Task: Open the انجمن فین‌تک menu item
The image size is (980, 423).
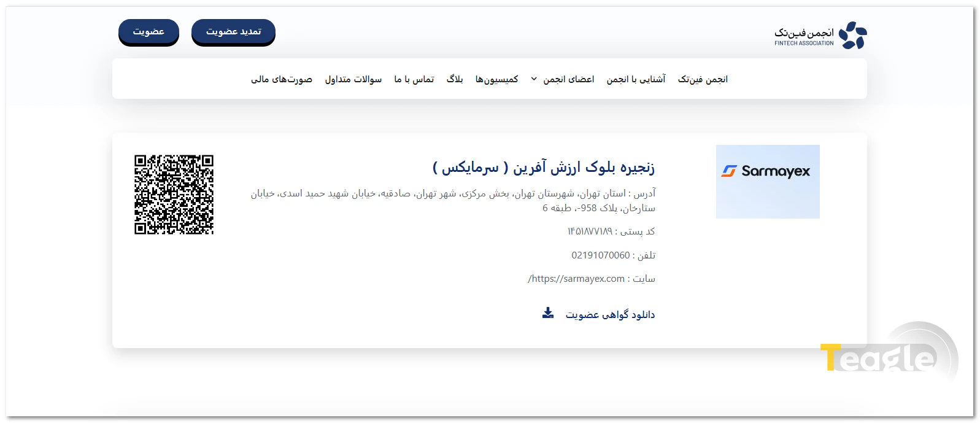Action: [x=703, y=79]
